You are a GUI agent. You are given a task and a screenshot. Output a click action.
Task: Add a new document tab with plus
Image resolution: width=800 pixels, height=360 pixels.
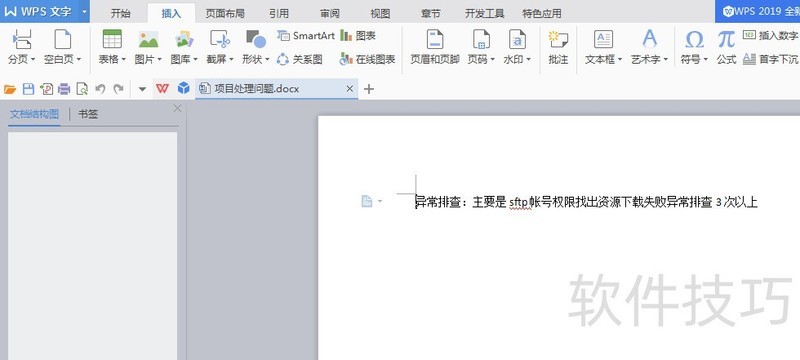point(369,89)
